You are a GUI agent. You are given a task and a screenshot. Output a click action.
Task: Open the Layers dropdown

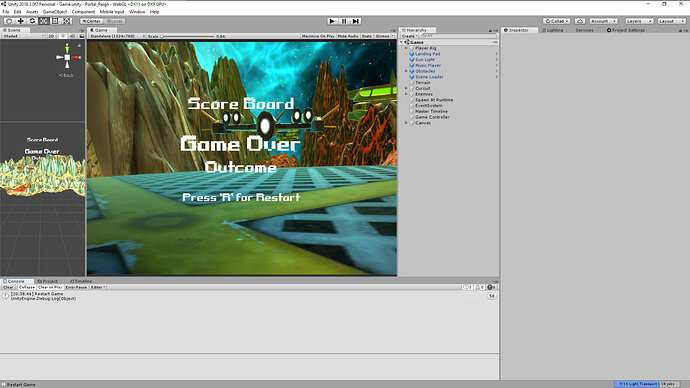(639, 21)
